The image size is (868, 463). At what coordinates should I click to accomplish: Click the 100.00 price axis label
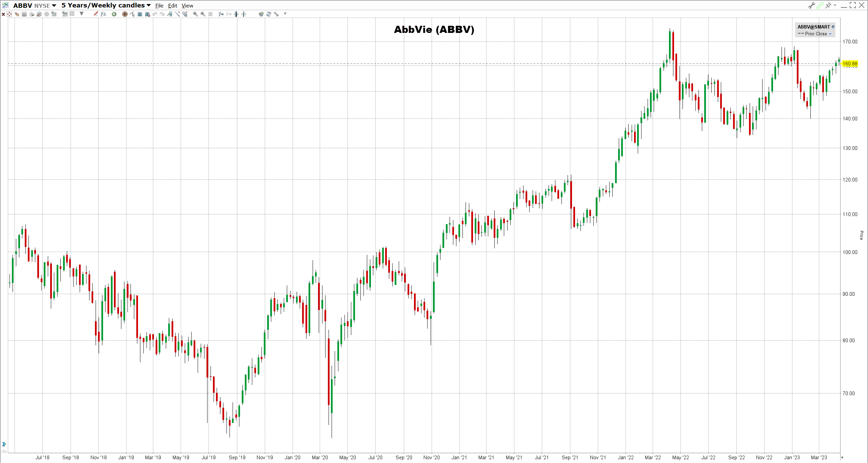(850, 252)
